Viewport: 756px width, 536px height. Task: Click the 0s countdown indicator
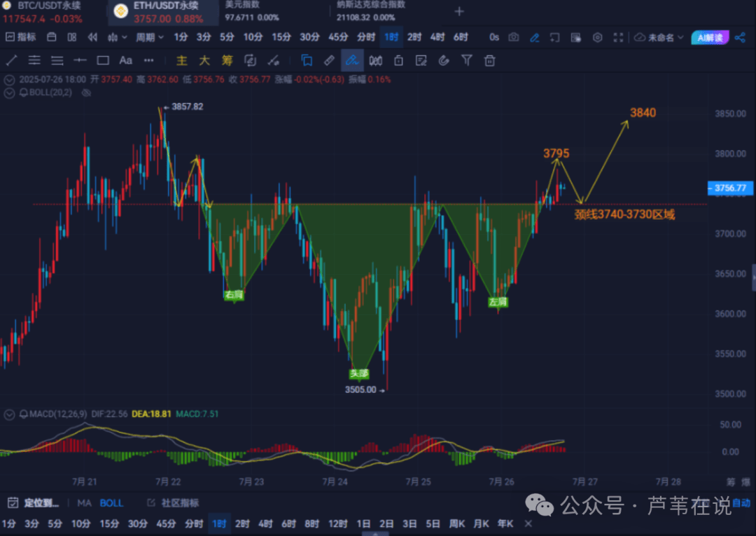(x=493, y=37)
